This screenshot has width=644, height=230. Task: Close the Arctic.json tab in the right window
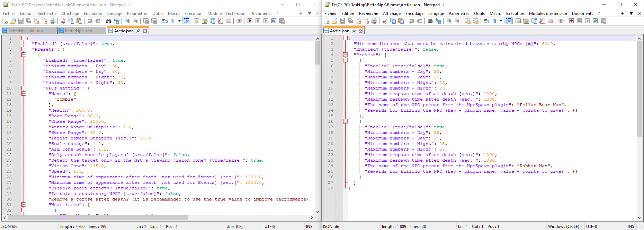360,31
